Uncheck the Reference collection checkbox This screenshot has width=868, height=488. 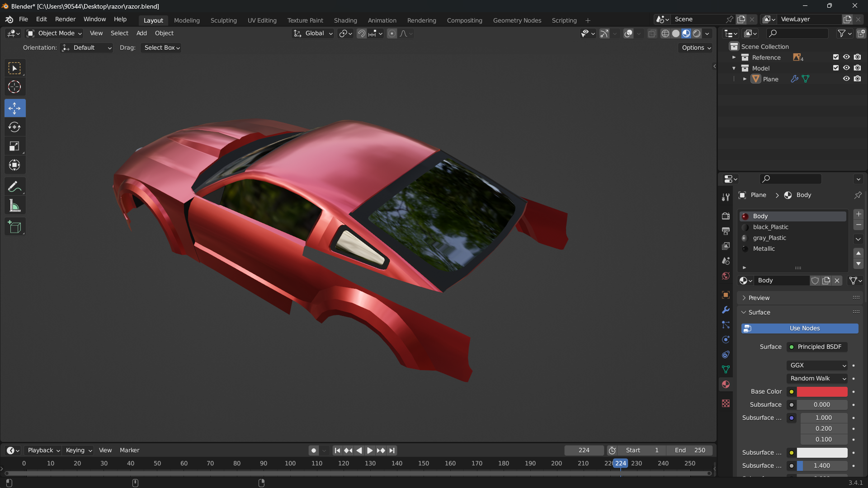pyautogui.click(x=835, y=57)
